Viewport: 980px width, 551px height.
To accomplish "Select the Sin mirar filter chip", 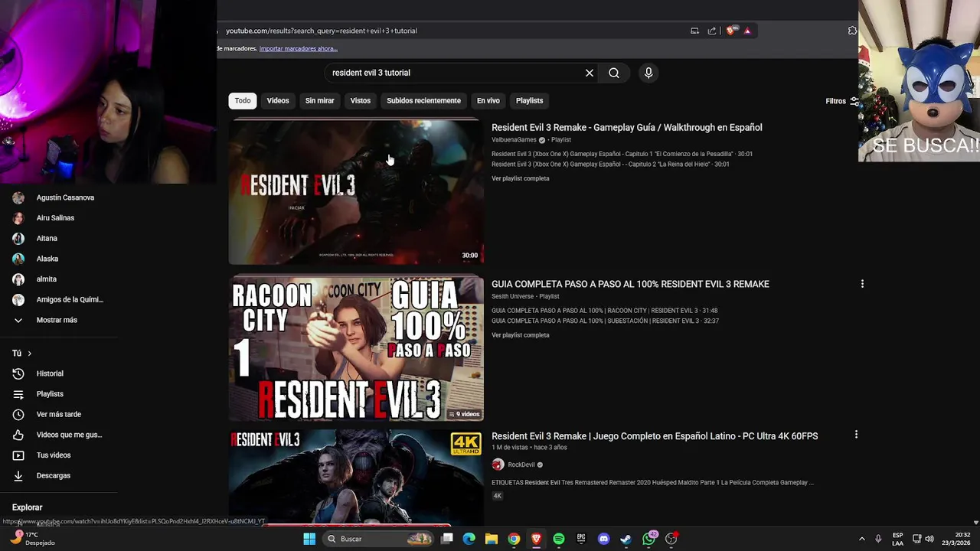I will click(x=320, y=101).
